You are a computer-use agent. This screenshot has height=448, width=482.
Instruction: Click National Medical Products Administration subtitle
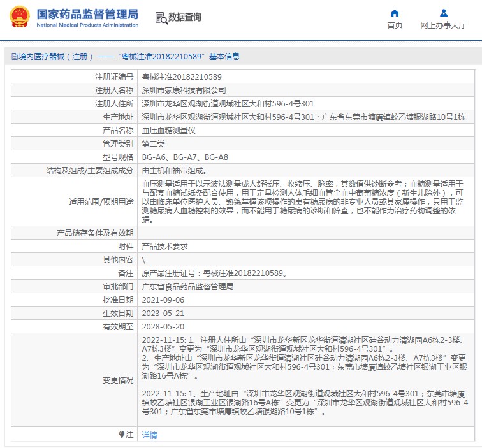click(x=87, y=25)
